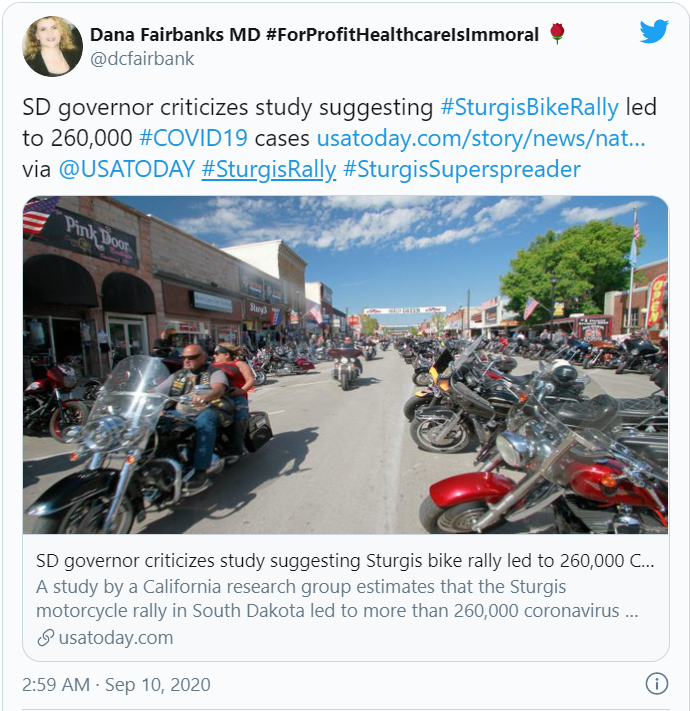Screen dimensions: 690x711
Task: Open Dana Fairbanks profile avatar
Action: [53, 46]
